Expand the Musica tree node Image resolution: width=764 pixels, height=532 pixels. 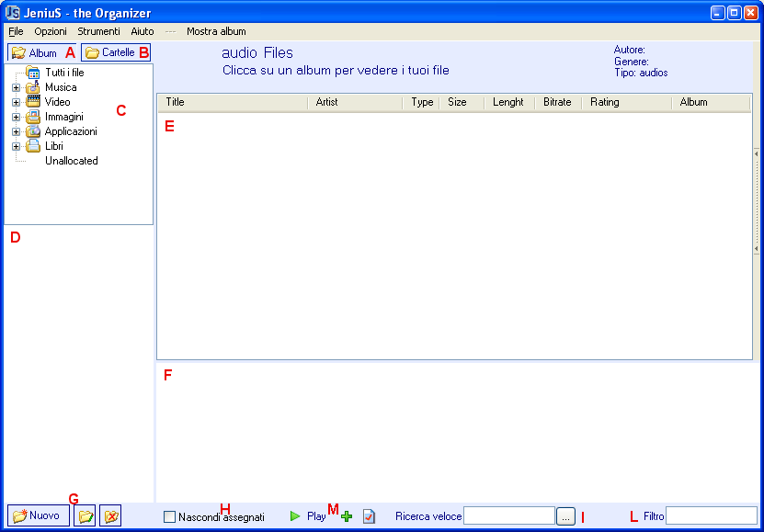point(16,87)
